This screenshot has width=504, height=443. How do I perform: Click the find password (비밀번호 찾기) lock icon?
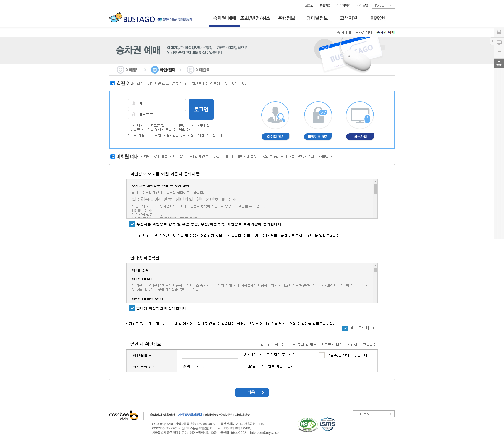pyautogui.click(x=318, y=115)
